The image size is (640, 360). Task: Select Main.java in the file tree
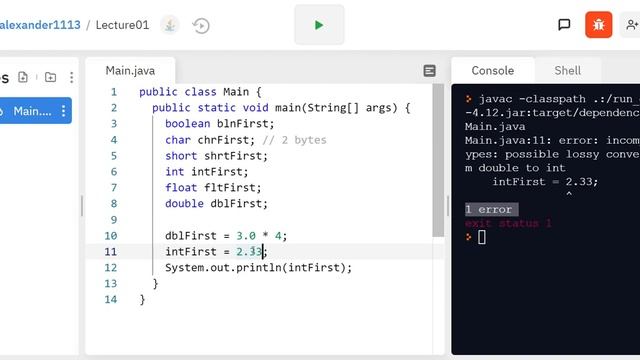[33, 111]
